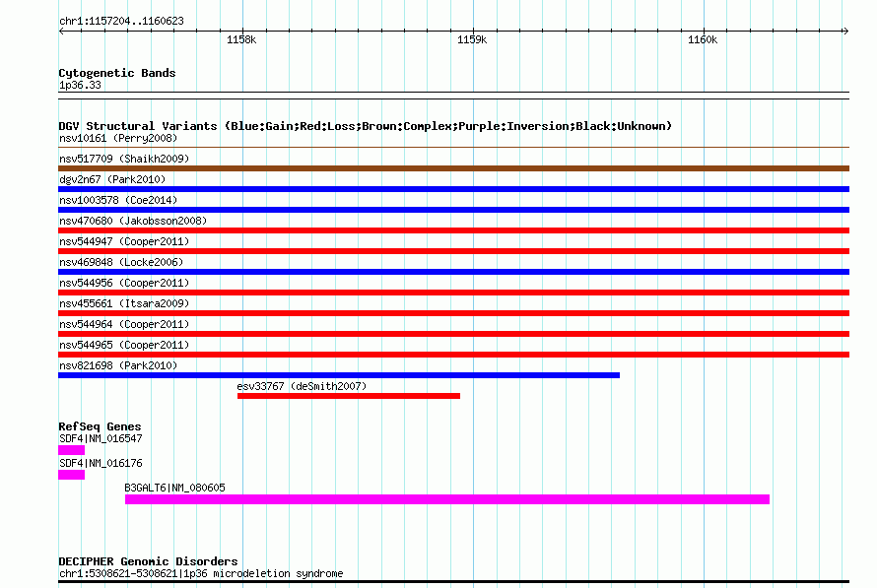Click the nsv544956 (Cooper2011) label
877x588 pixels.
pos(124,283)
